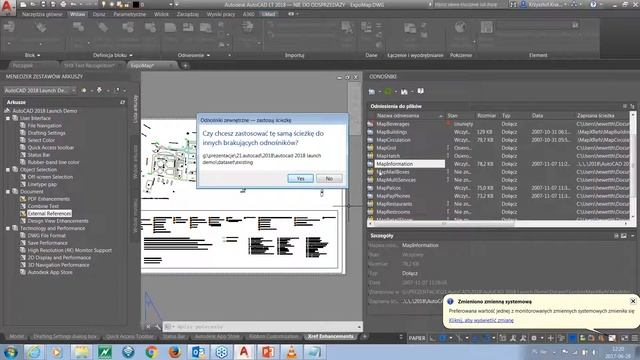Add a new layout with the plus button
The image size is (640, 360).
pos(364,336)
